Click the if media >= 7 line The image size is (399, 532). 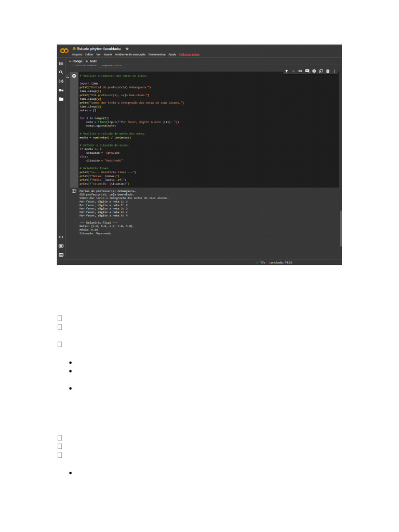(91, 149)
